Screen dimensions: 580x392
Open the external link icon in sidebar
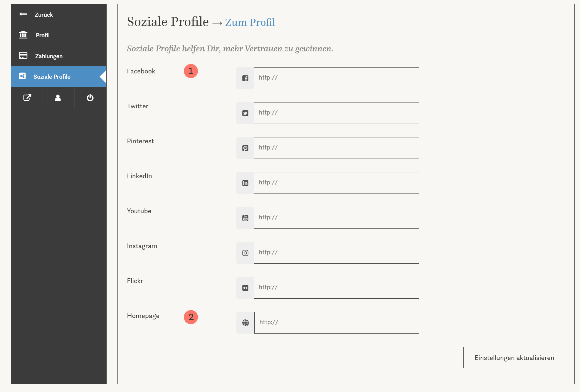pos(27,98)
